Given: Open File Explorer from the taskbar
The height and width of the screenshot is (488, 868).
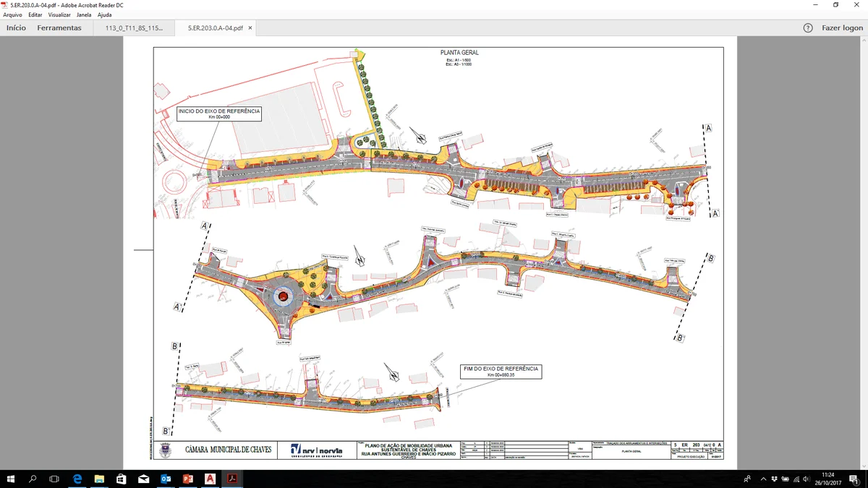Looking at the screenshot, I should pos(99,478).
